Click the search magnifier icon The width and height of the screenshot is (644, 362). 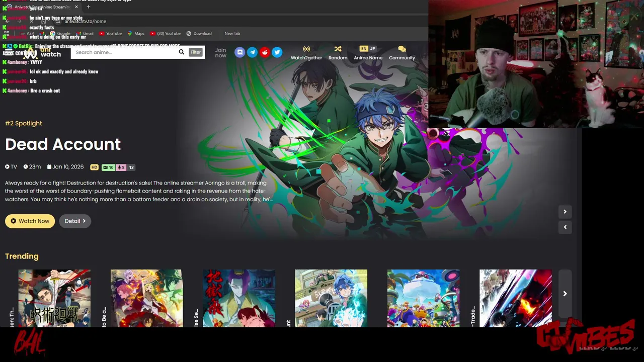182,52
